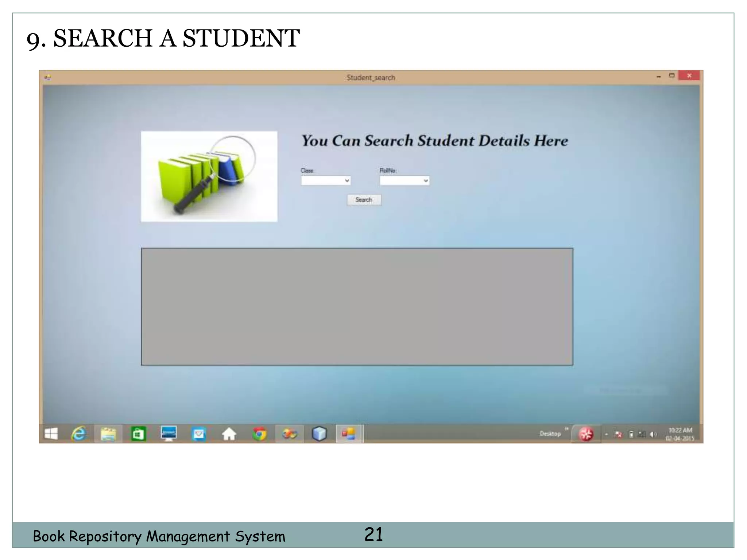Click the Desktop toolbar label
Screen dimensions: 747x560
click(x=550, y=433)
